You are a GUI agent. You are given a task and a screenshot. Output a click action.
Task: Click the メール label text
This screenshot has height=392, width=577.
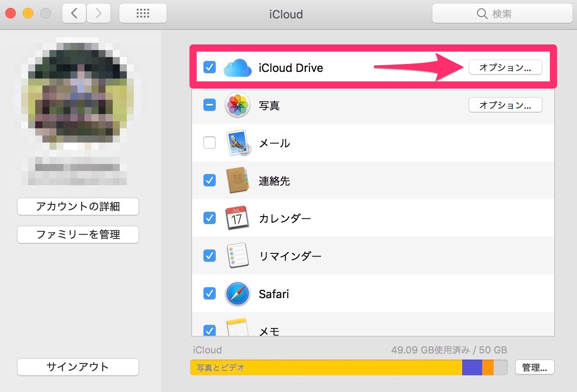click(274, 143)
